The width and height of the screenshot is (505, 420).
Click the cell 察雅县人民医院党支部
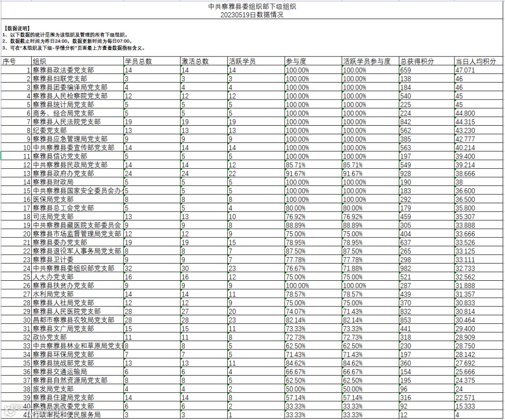(78, 311)
